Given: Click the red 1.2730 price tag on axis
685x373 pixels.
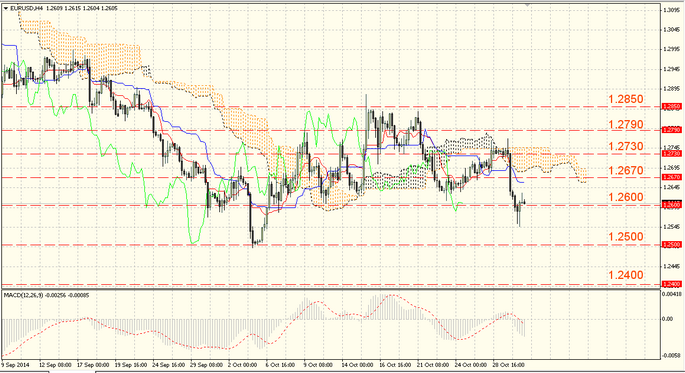Looking at the screenshot, I should click(x=672, y=154).
